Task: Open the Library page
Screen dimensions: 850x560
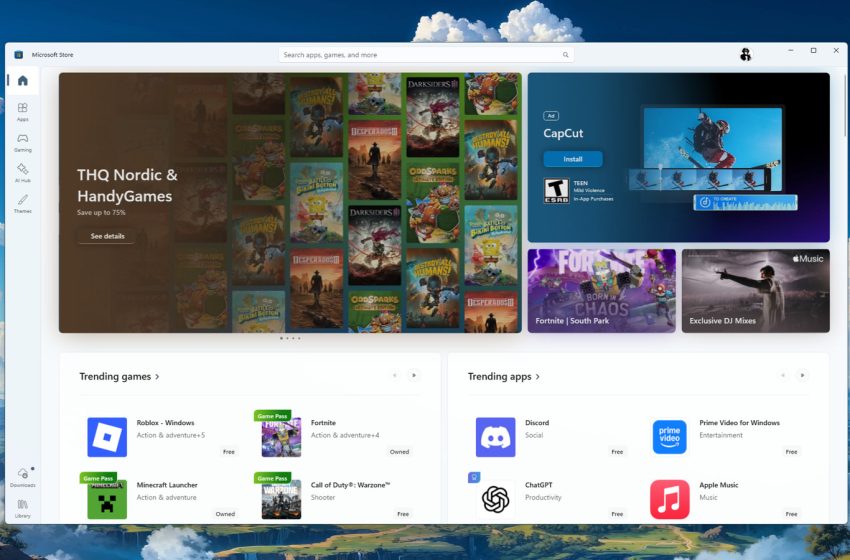Action: [x=22, y=508]
